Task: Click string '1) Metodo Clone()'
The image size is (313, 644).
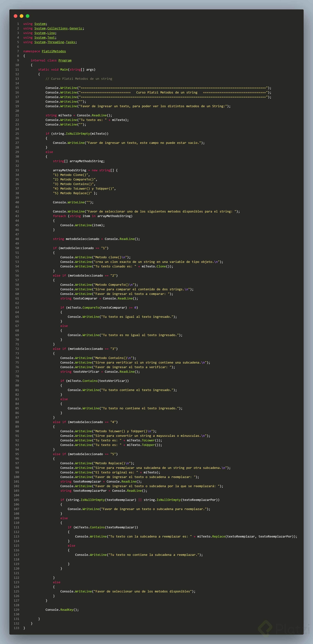Action: click(70, 175)
